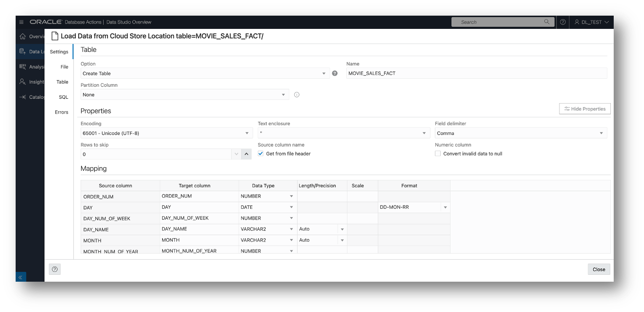Click the Partition Column info icon
The height and width of the screenshot is (312, 644).
pos(297,95)
